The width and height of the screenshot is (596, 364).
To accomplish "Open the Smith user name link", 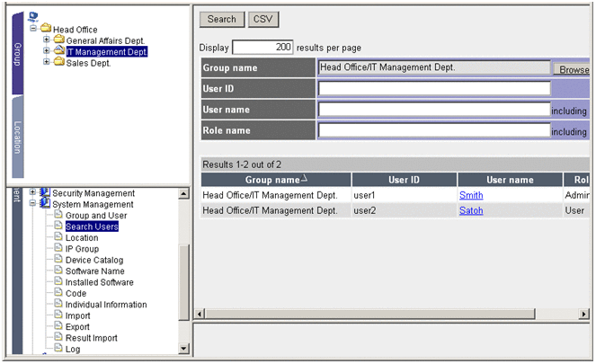I will point(471,194).
